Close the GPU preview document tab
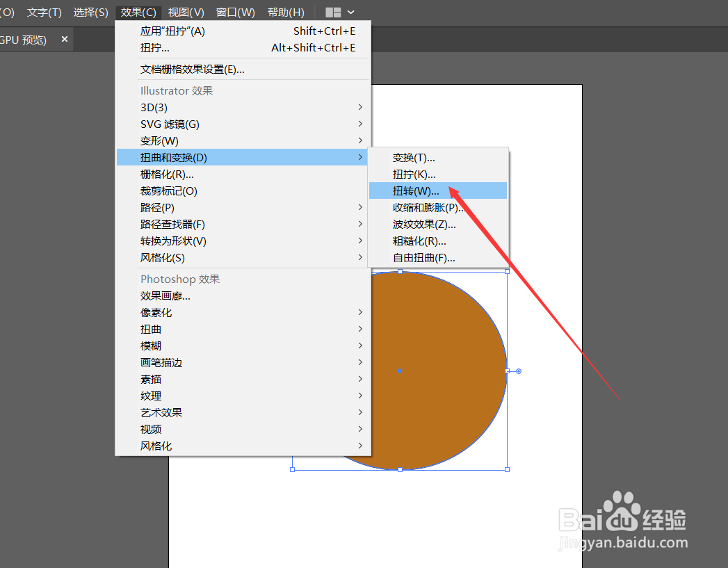 click(65, 39)
